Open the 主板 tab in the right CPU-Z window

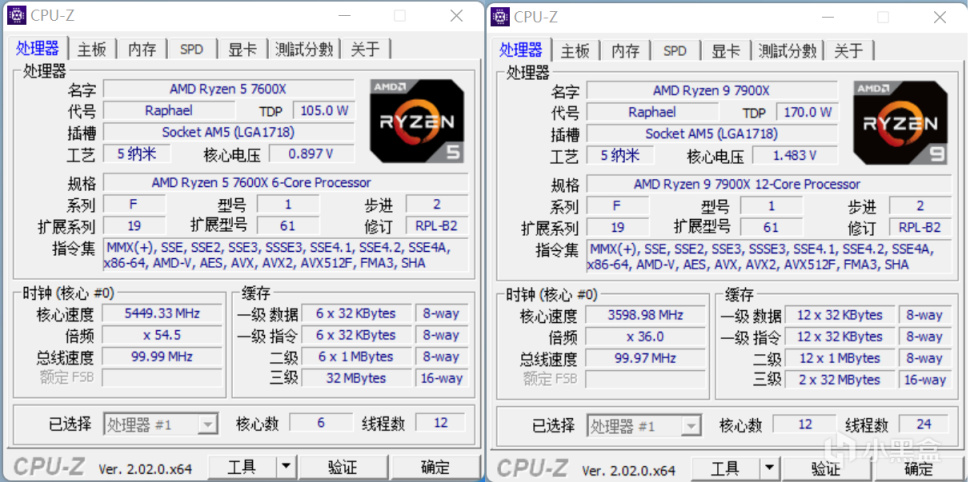pyautogui.click(x=575, y=51)
